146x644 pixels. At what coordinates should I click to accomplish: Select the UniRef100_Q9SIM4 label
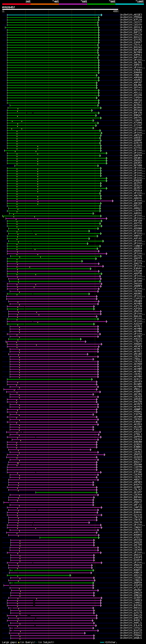tap(131, 95)
